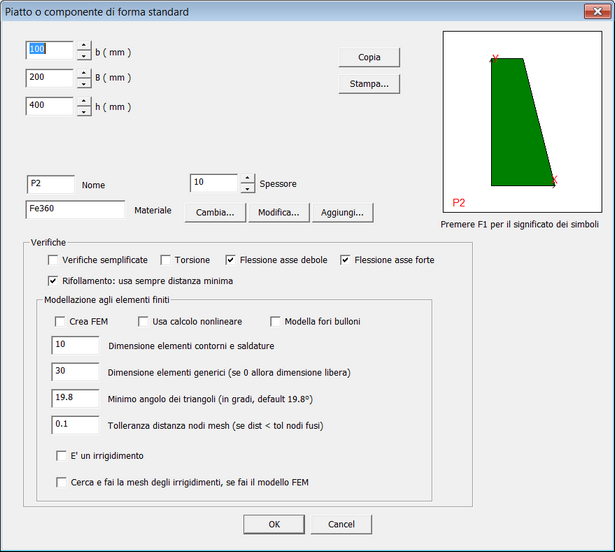Confirm the dialog with OK
The height and width of the screenshot is (552, 615).
click(x=274, y=524)
